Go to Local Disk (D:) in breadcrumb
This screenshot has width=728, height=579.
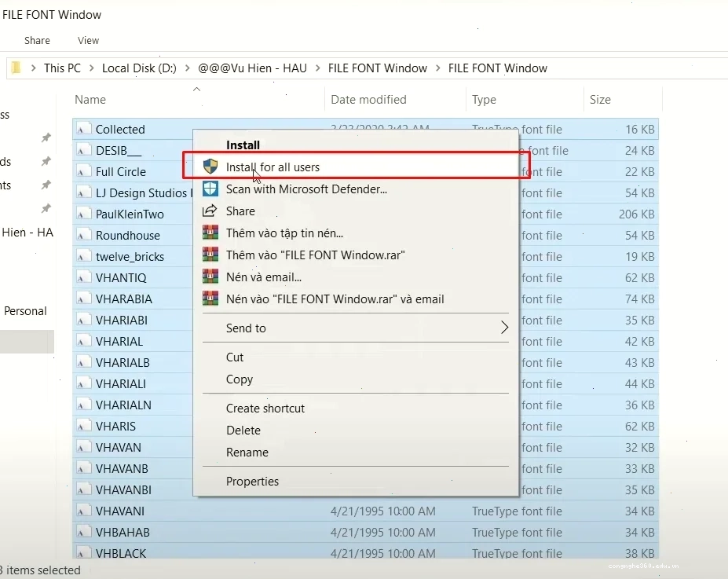(139, 68)
